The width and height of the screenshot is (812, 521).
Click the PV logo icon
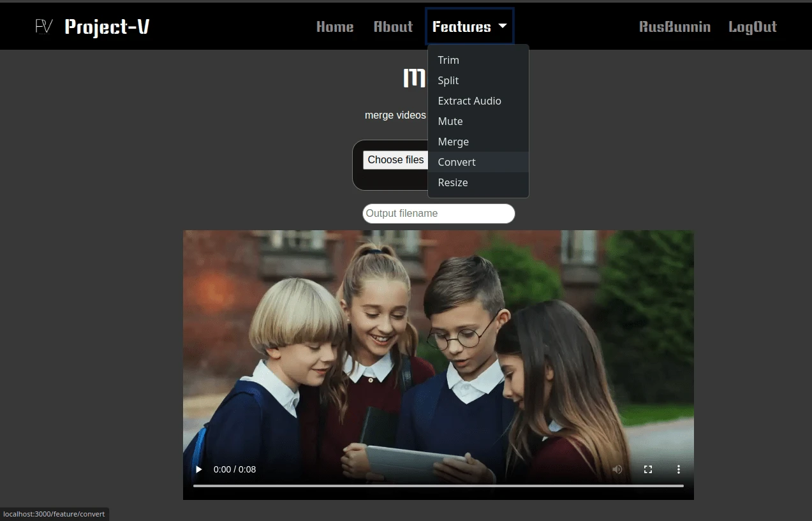(x=43, y=26)
